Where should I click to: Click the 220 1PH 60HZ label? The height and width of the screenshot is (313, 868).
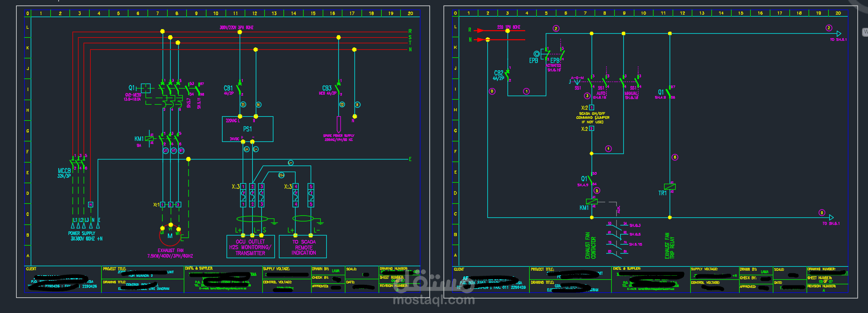pyautogui.click(x=509, y=27)
